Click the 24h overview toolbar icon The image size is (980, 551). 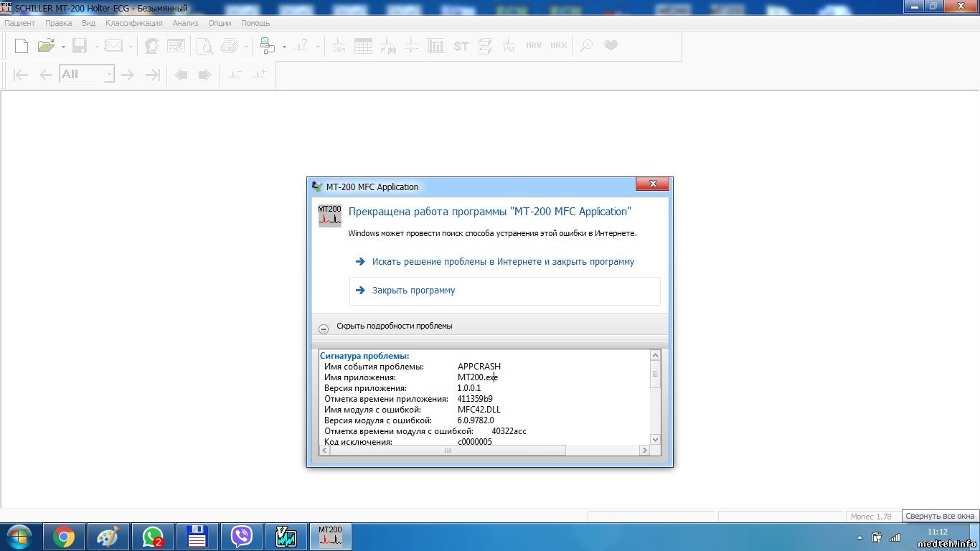tap(339, 46)
